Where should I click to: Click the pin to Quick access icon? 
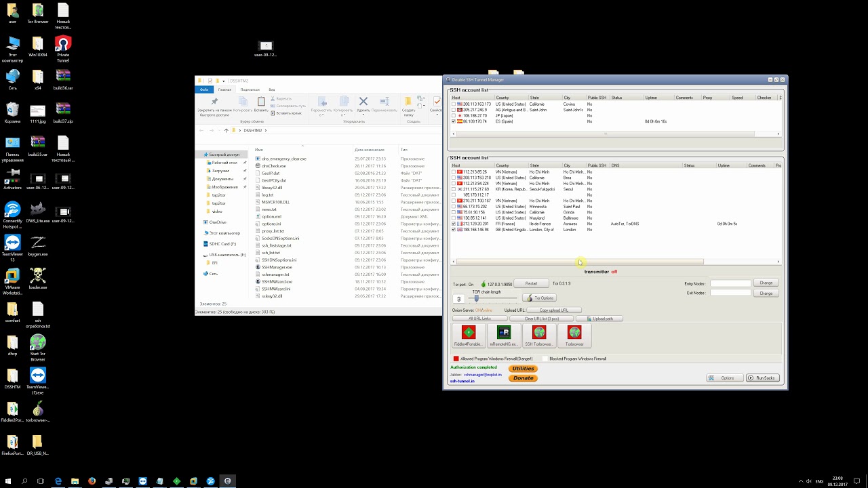215,102
